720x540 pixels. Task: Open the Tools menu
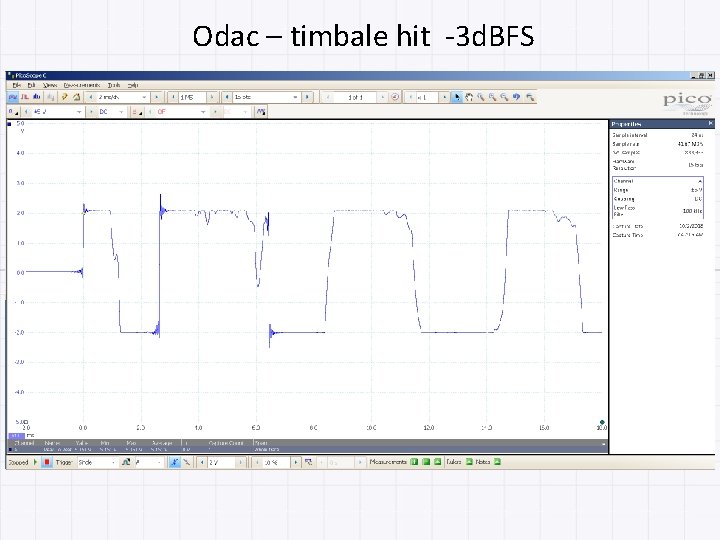[114, 85]
